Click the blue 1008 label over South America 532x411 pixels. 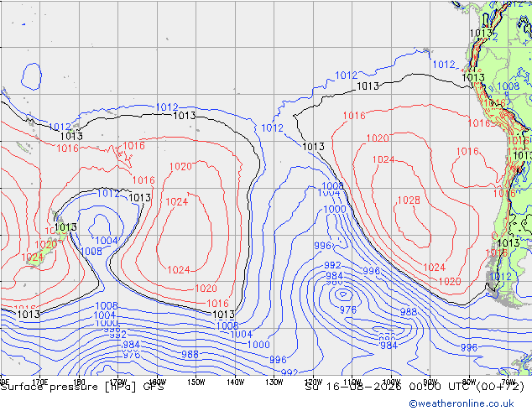508,86
